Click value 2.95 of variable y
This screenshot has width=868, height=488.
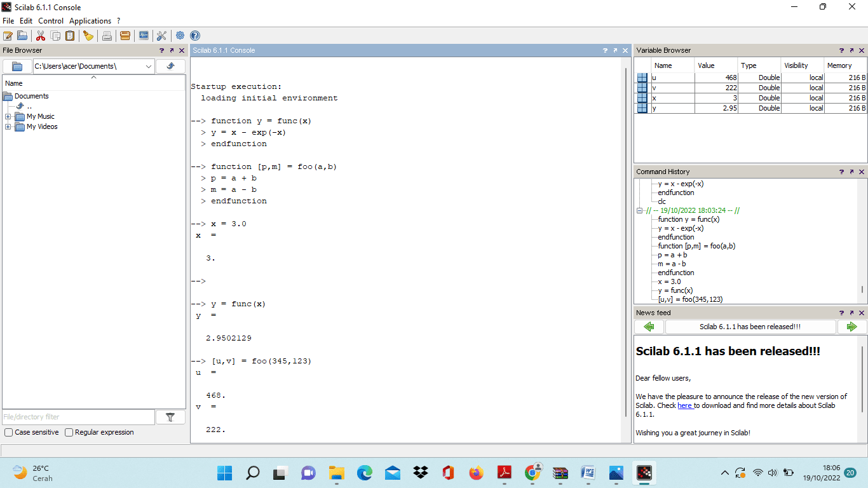tap(716, 108)
